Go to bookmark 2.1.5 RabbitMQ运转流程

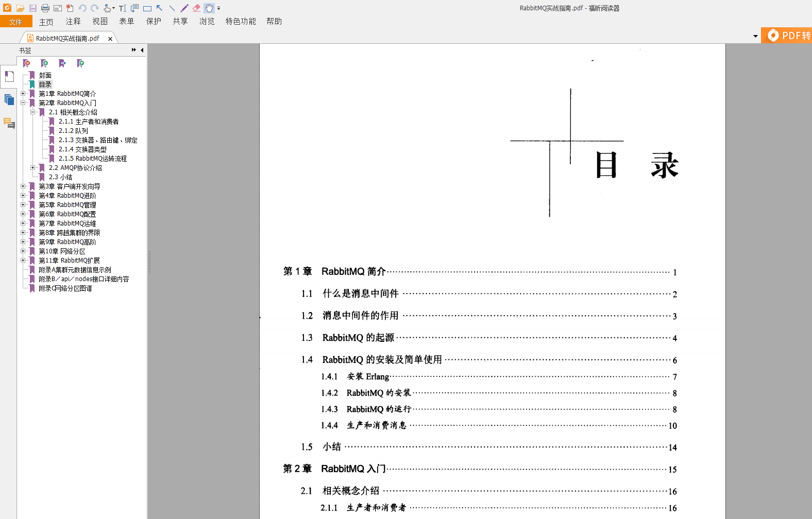[93, 159]
